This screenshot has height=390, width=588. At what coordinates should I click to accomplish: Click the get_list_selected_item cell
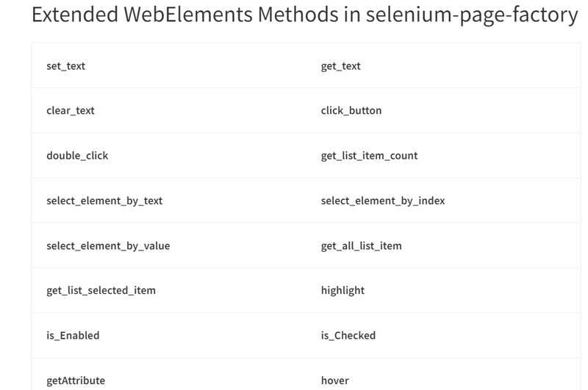click(101, 290)
